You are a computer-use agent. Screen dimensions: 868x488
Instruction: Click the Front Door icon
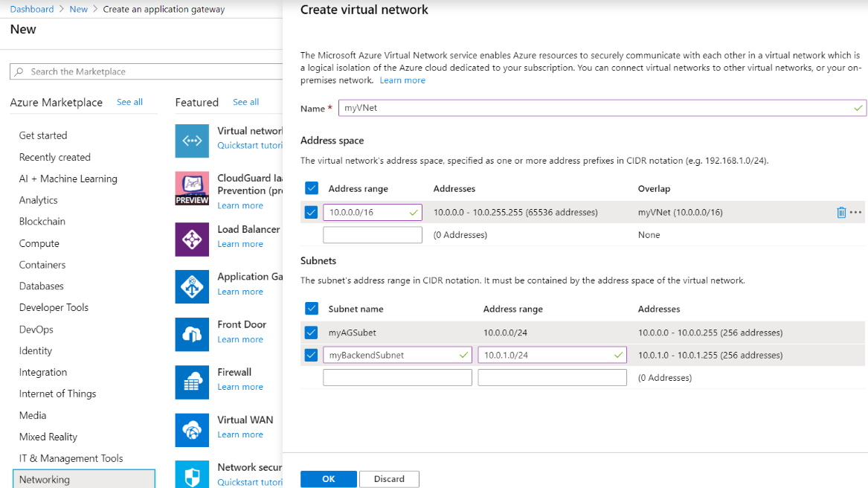click(x=192, y=334)
